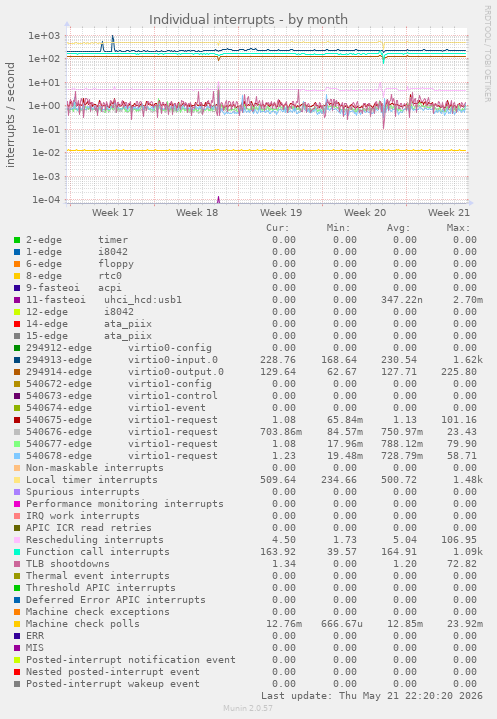This screenshot has width=497, height=719.
Task: Click the Cur: column header
Action: pos(278,228)
